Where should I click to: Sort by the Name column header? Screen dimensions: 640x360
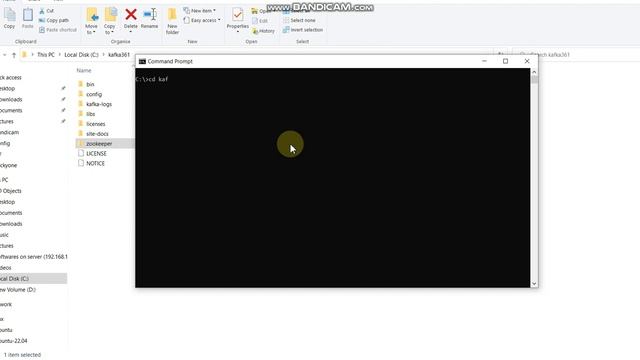[x=84, y=71]
